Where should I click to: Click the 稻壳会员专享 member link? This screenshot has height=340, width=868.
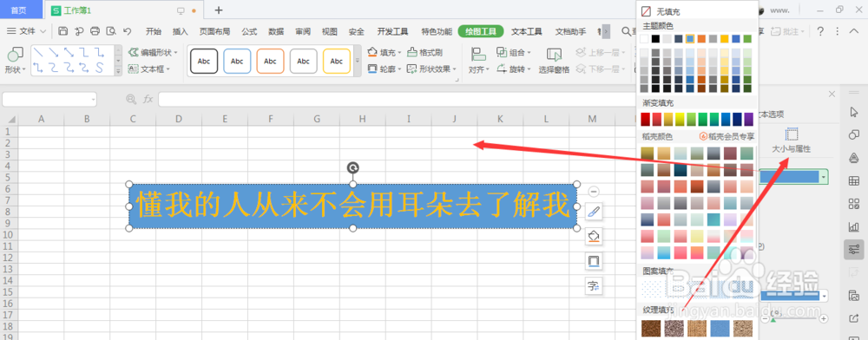(727, 136)
